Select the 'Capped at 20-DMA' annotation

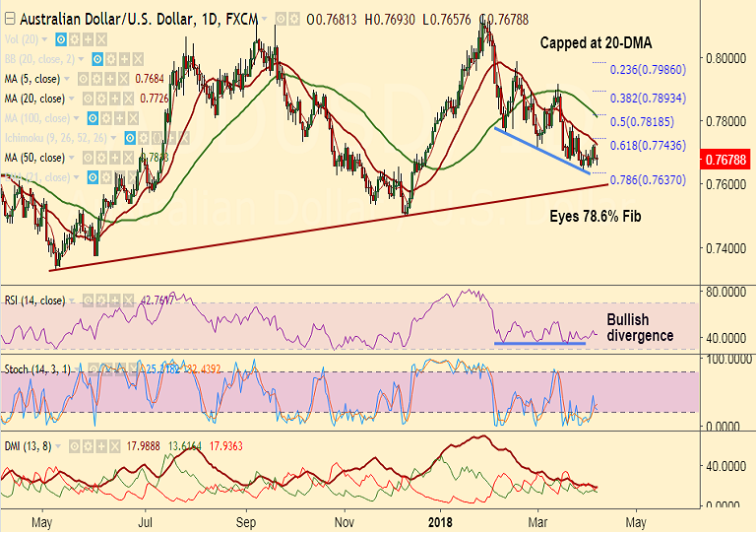click(x=596, y=43)
